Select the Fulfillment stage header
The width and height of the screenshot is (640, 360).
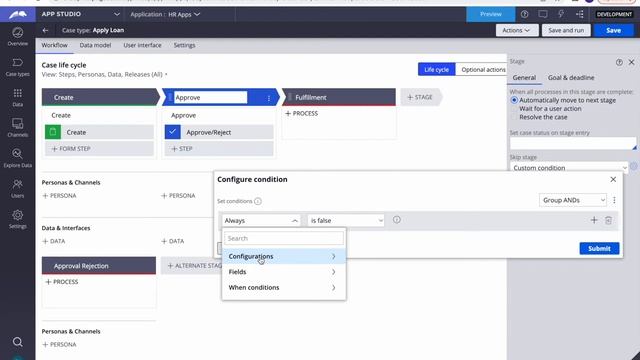click(x=339, y=97)
